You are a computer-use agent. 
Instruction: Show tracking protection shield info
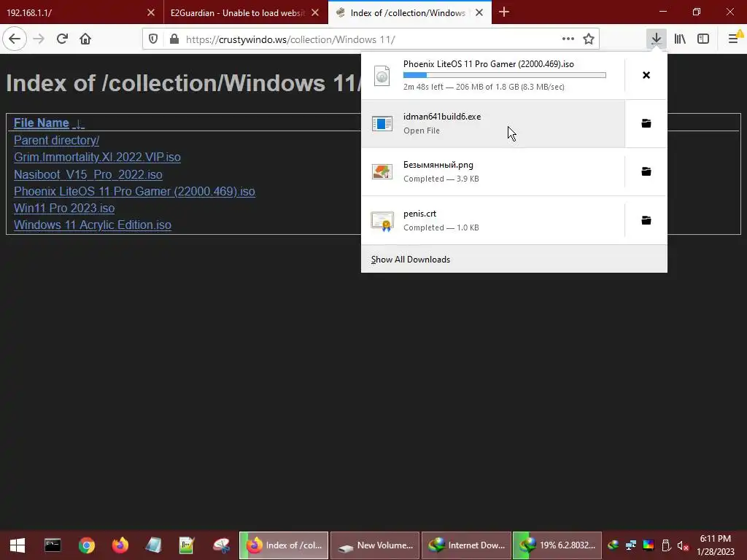pyautogui.click(x=153, y=39)
